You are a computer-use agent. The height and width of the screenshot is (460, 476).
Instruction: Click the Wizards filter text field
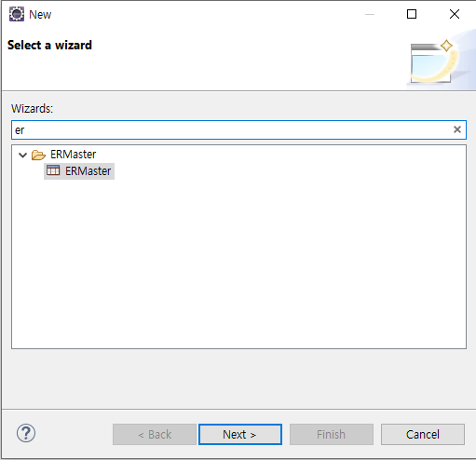pyautogui.click(x=238, y=129)
